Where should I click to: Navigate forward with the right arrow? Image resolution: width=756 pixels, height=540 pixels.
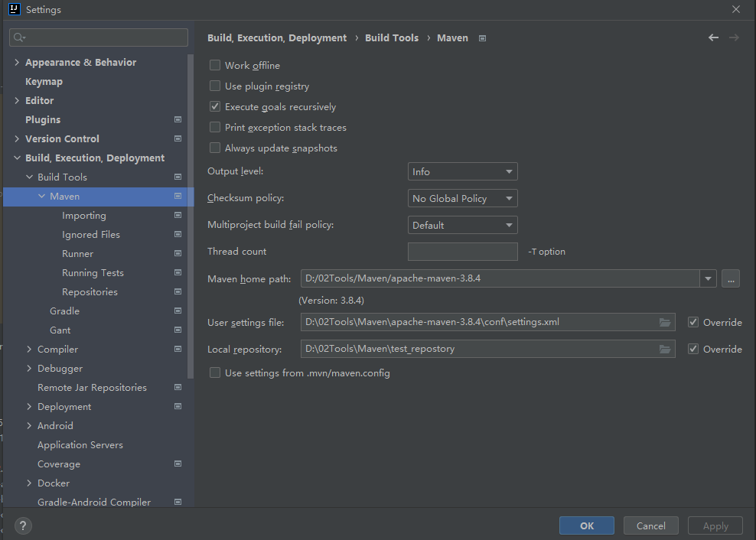click(x=734, y=37)
